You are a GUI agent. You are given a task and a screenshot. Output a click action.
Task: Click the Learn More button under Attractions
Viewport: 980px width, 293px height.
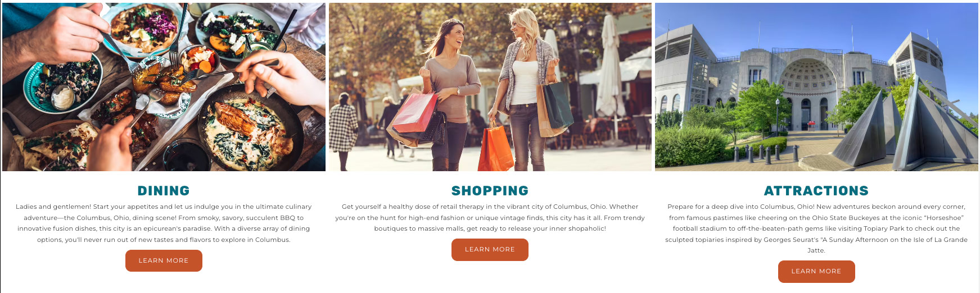pyautogui.click(x=816, y=272)
